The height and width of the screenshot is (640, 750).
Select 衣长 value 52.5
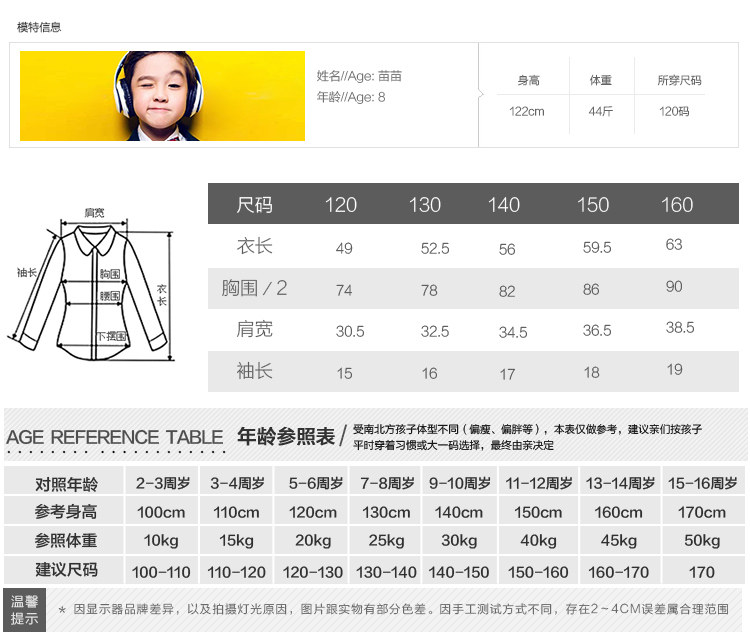(435, 248)
